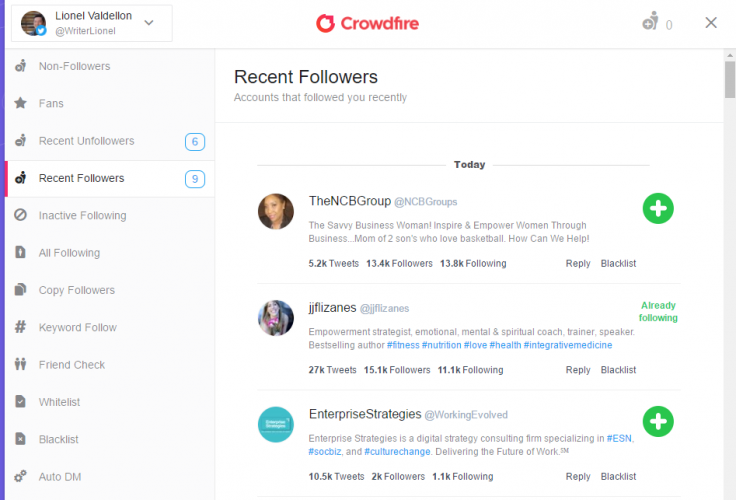Click the Recent Followers count badge 9

pyautogui.click(x=195, y=179)
